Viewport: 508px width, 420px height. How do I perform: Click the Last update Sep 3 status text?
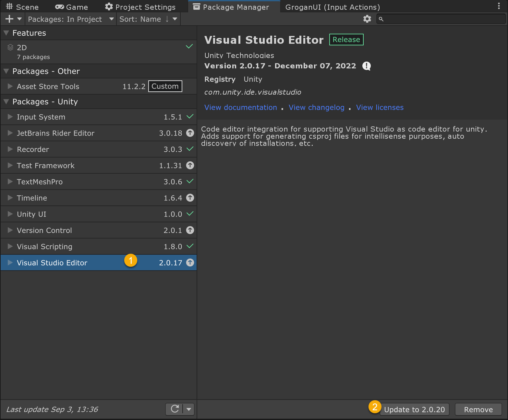point(52,409)
